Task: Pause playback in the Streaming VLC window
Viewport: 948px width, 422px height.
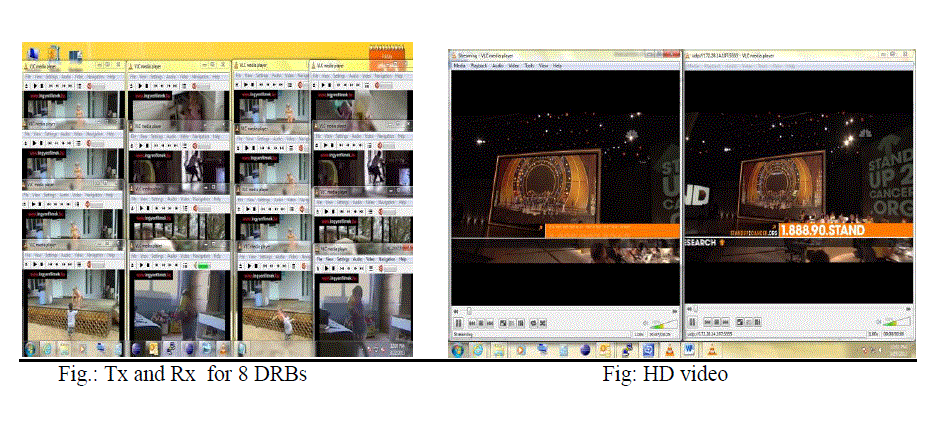Action: 458,323
